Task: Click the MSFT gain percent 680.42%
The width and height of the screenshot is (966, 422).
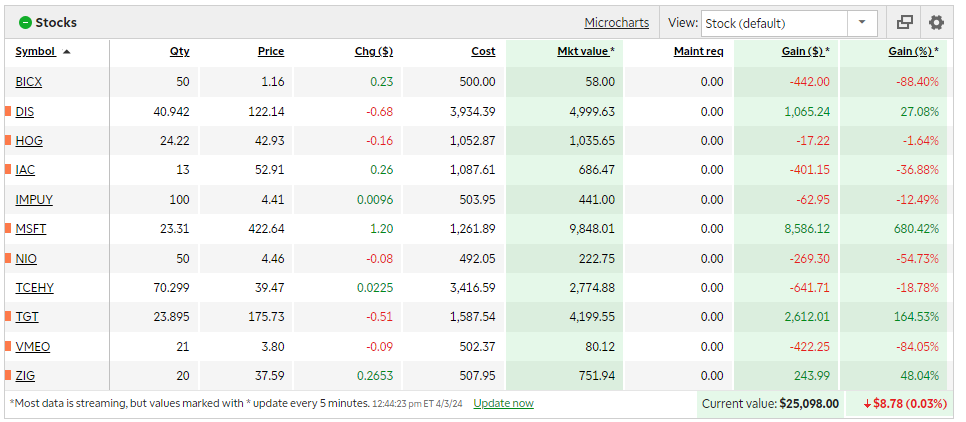Action: tap(917, 229)
